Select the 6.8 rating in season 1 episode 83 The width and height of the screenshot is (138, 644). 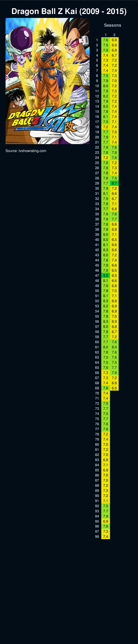tap(106, 460)
